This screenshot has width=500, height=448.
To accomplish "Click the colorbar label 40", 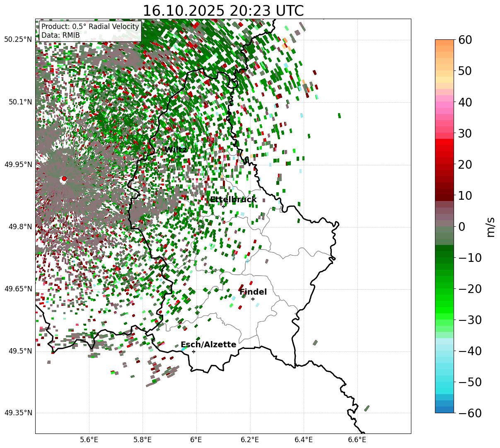I will pyautogui.click(x=466, y=102).
